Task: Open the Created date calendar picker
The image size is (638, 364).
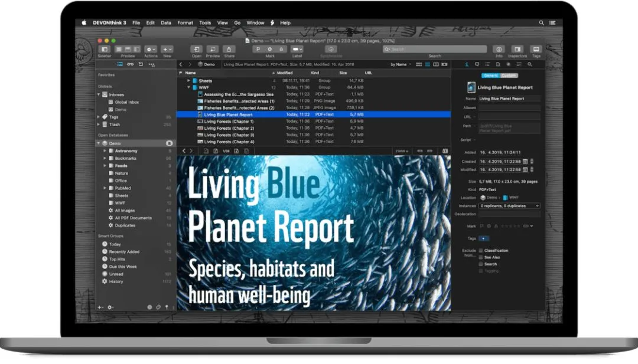Action: pos(525,161)
